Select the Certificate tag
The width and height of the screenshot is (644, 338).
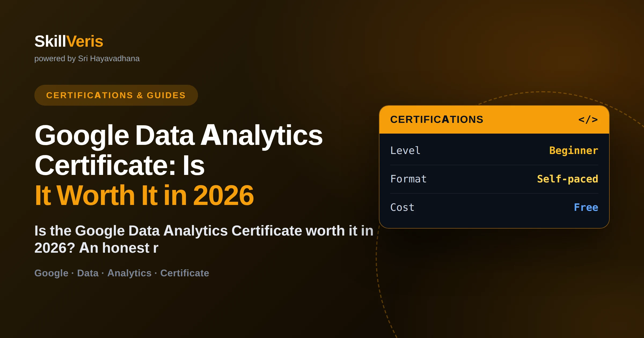point(185,273)
